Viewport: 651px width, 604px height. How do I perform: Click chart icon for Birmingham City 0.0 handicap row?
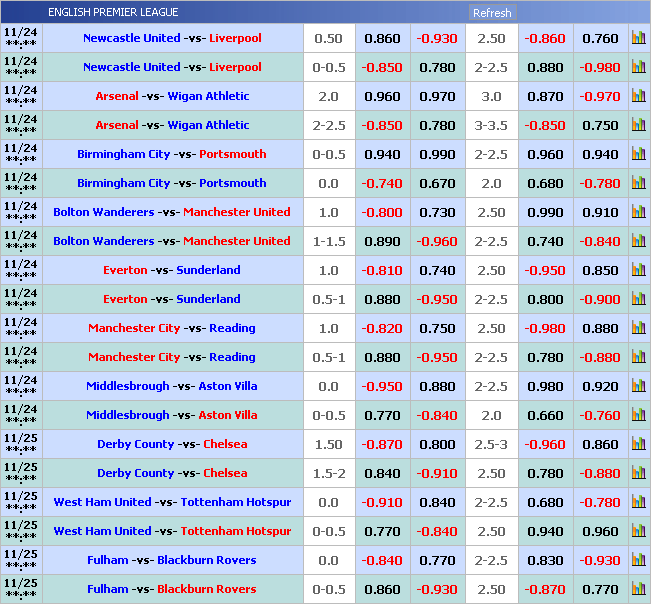pyautogui.click(x=638, y=184)
